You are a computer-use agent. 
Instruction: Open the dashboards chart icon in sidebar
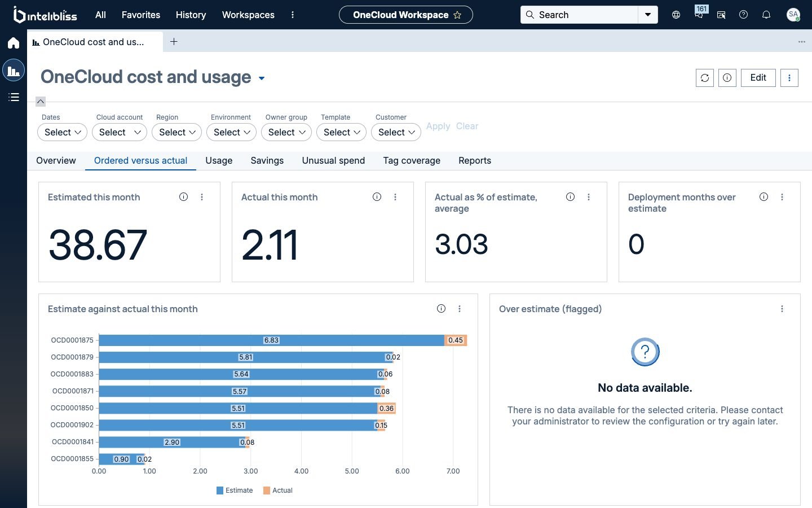tap(14, 71)
